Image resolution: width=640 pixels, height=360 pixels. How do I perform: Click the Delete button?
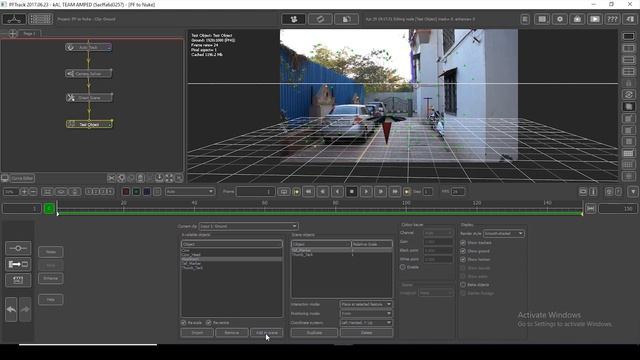(x=367, y=333)
